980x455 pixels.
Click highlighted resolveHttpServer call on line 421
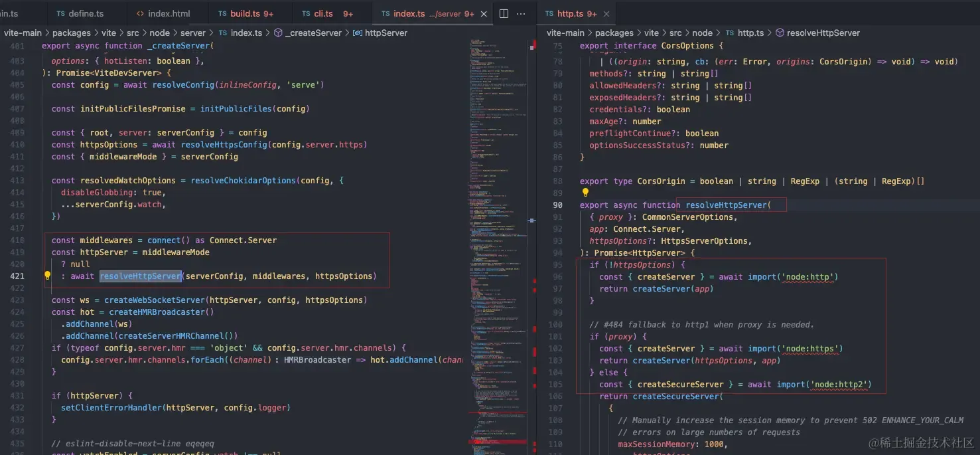click(141, 276)
